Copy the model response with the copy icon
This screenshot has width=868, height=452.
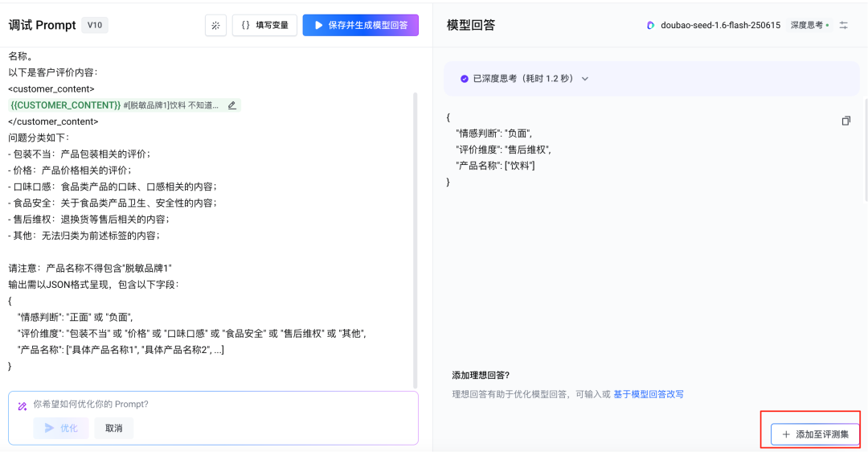click(x=845, y=121)
